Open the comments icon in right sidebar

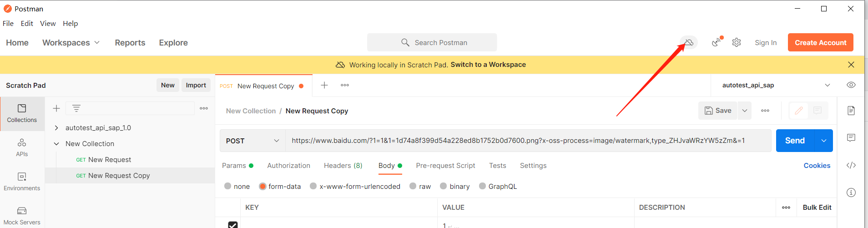(x=851, y=138)
